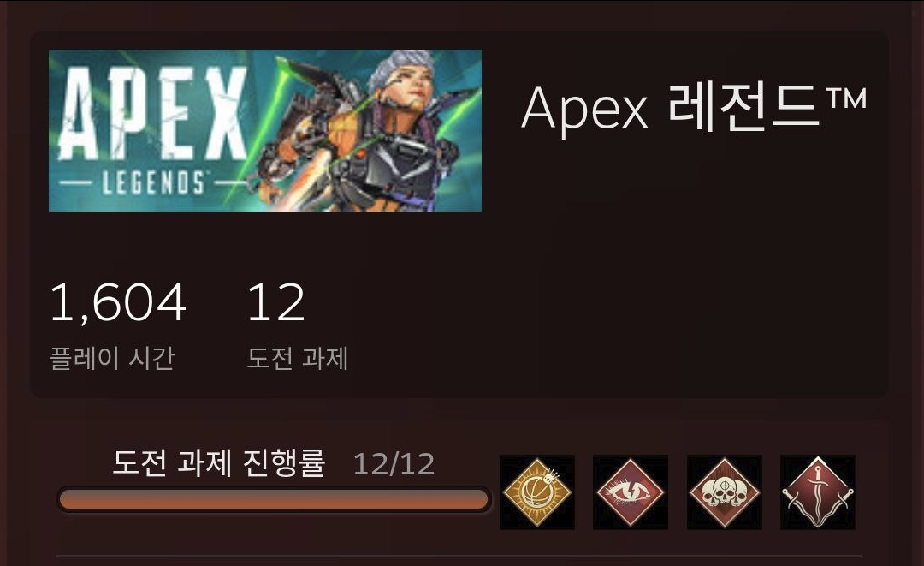
Task: Open the 도전 과제 label under 12
Action: click(x=298, y=358)
